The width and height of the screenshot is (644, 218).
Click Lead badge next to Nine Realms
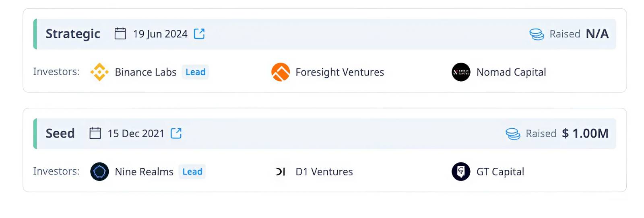tap(192, 172)
